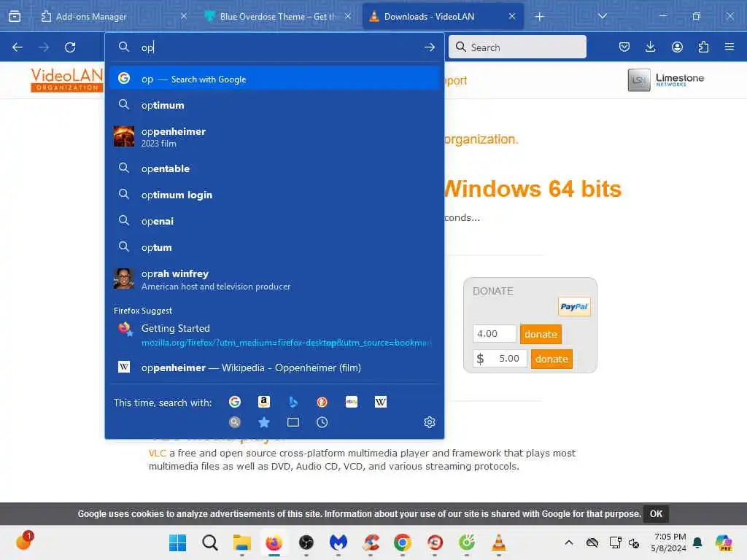The height and width of the screenshot is (560, 747).
Task: Click the Search box in toolbar
Action: [x=517, y=47]
